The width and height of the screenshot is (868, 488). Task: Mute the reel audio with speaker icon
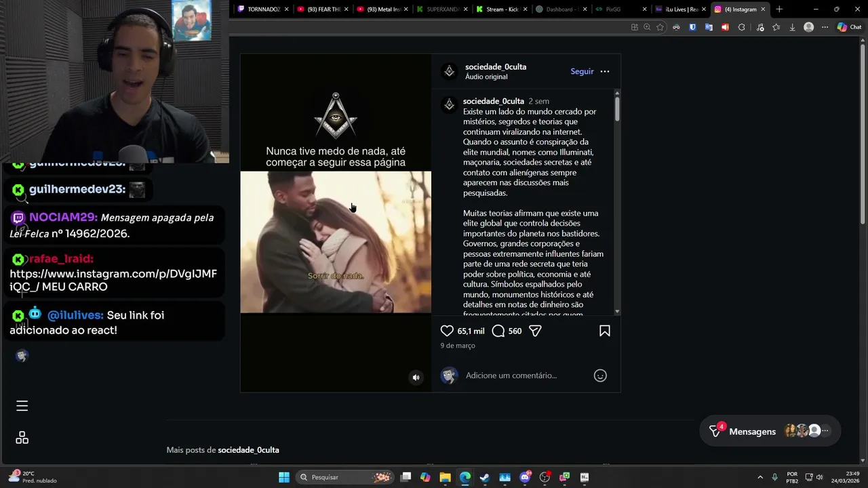[x=416, y=378]
